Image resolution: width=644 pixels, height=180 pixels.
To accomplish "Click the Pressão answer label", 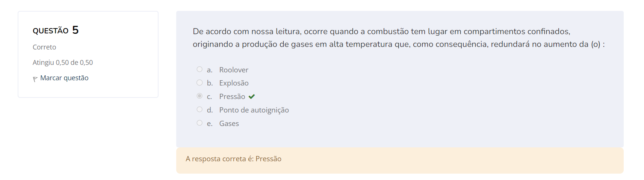I will tap(232, 96).
